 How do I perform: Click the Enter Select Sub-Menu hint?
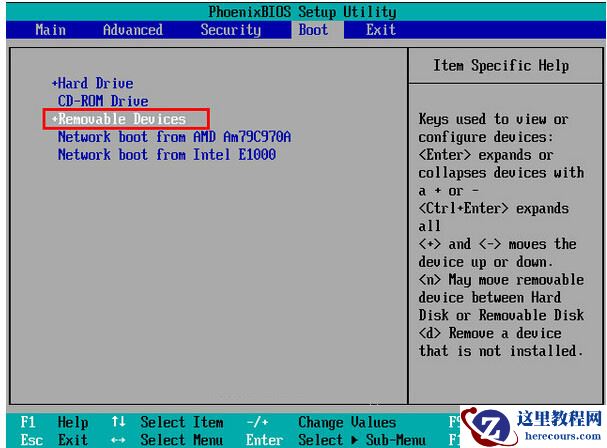(336, 440)
